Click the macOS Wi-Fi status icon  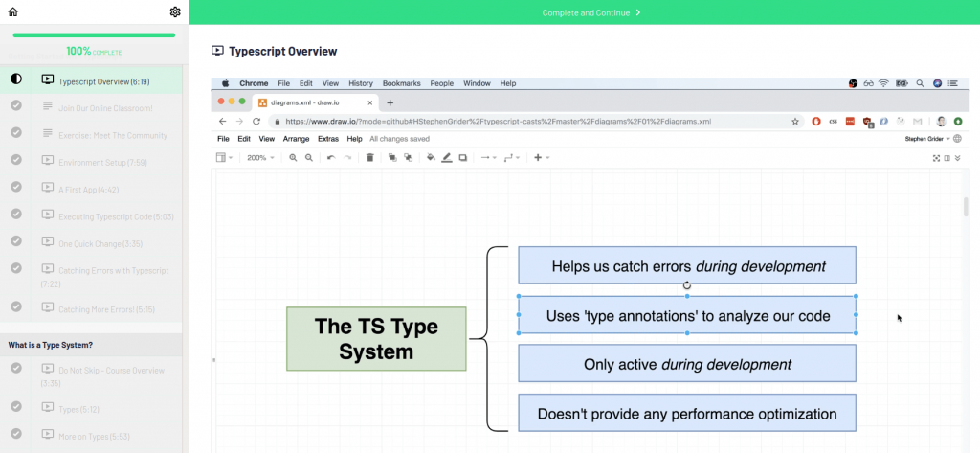point(883,83)
